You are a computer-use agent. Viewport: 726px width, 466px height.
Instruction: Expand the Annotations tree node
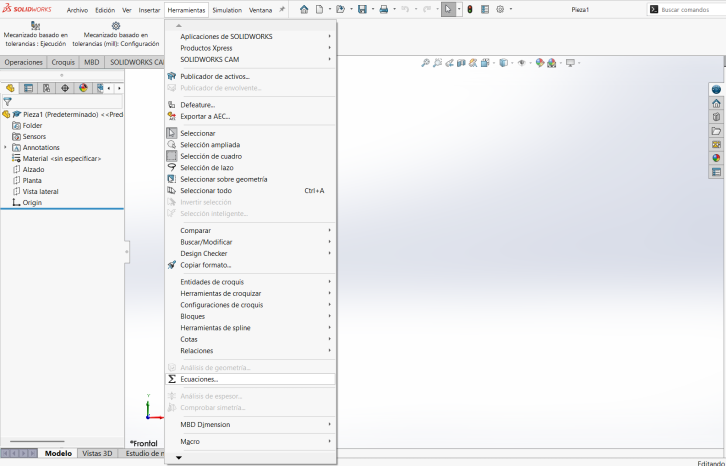click(x=6, y=147)
